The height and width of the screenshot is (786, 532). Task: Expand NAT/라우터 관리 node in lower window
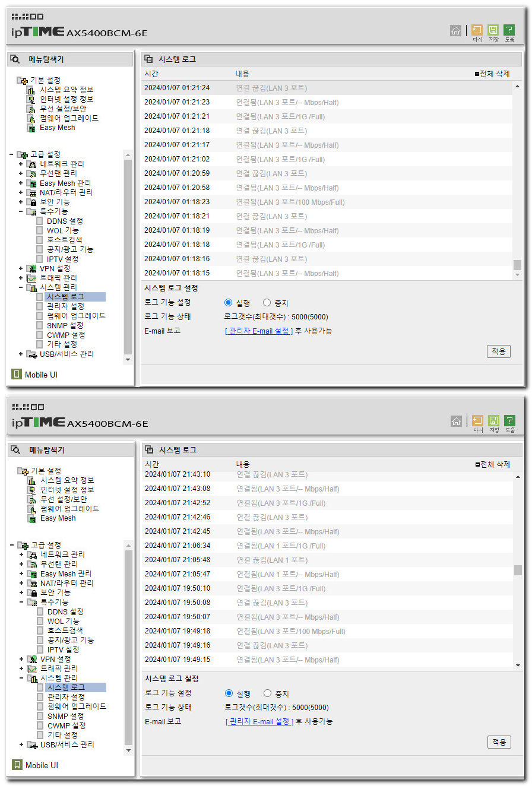point(21,583)
